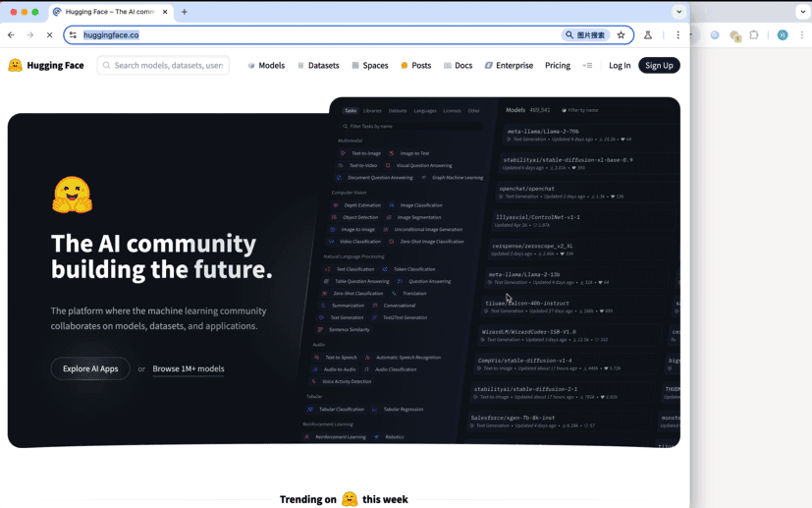The width and height of the screenshot is (812, 508).
Task: Click the Log In link
Action: point(620,65)
